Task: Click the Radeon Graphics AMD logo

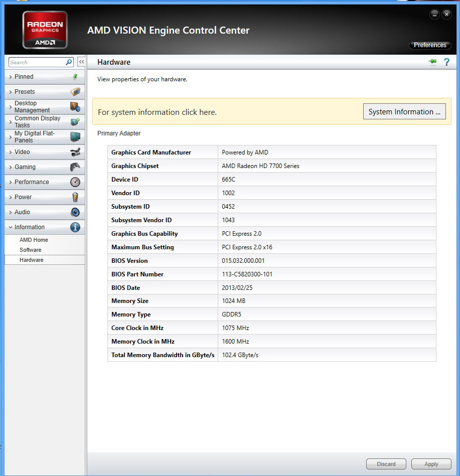Action: (45, 30)
